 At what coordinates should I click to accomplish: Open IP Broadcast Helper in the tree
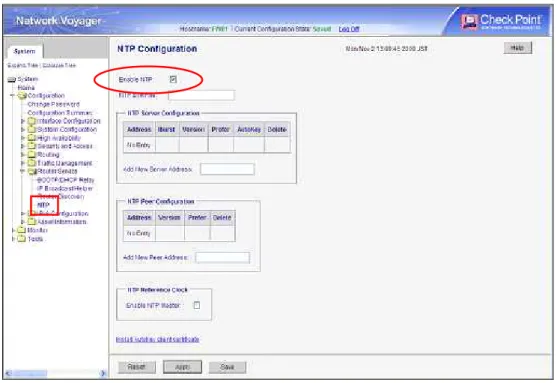tap(65, 188)
